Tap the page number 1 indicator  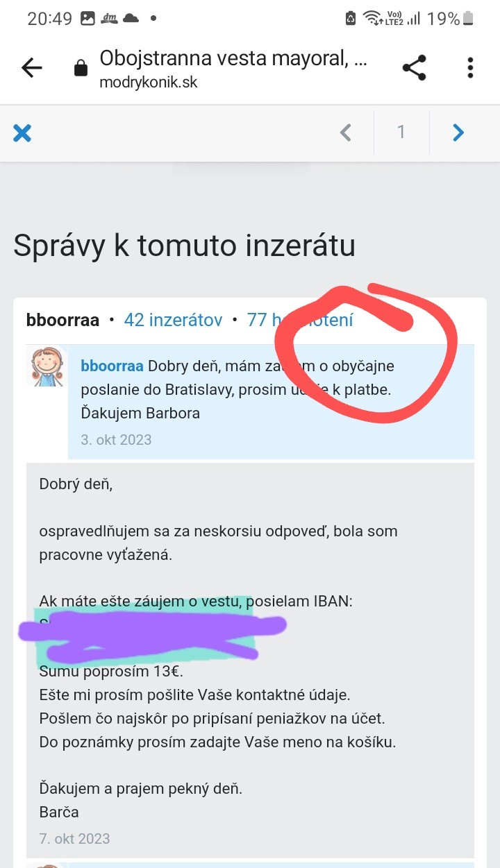point(401,132)
